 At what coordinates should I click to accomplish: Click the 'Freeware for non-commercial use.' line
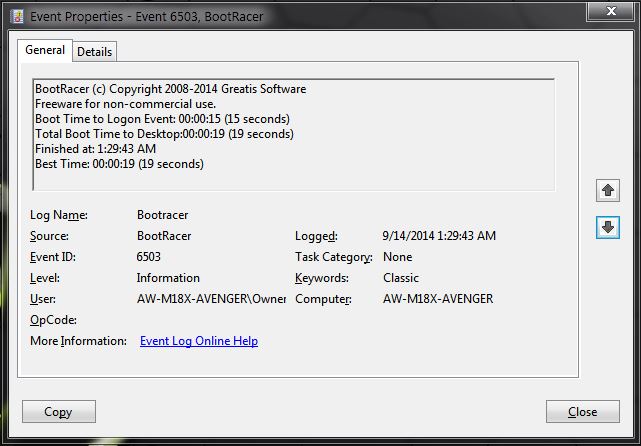(x=126, y=103)
